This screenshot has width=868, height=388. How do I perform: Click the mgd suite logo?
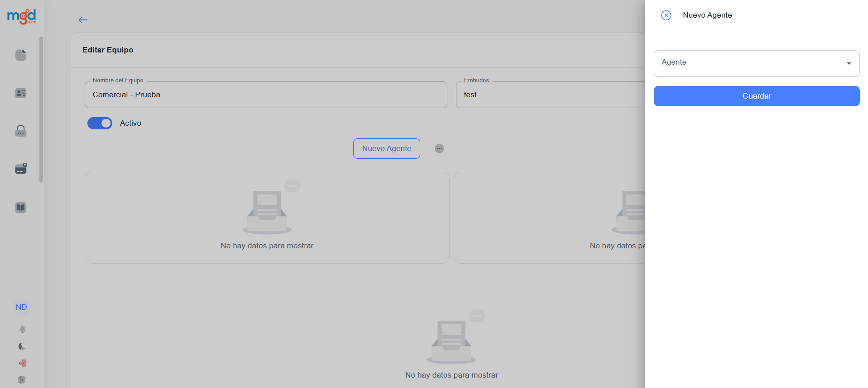coord(21,16)
